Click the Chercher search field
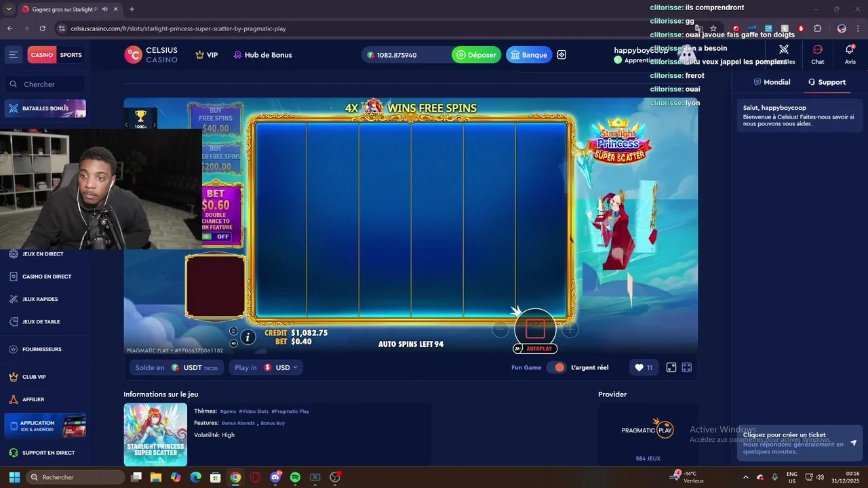 coord(45,84)
